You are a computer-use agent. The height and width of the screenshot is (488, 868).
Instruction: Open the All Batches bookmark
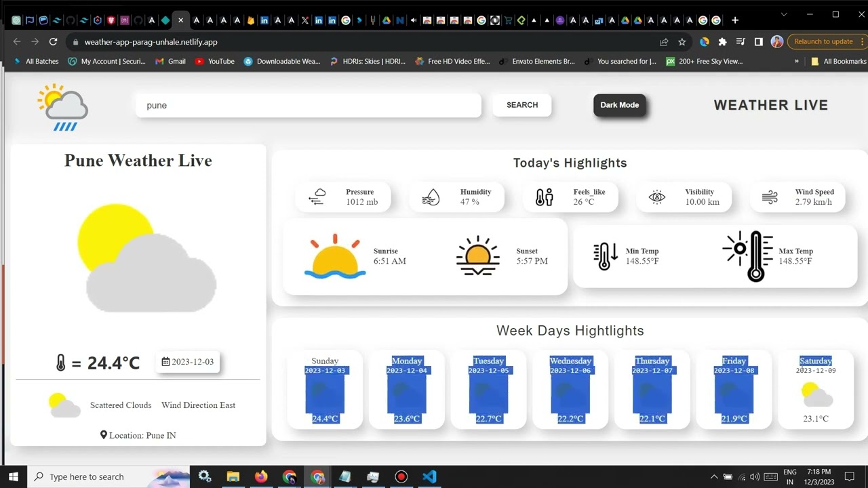pyautogui.click(x=36, y=61)
